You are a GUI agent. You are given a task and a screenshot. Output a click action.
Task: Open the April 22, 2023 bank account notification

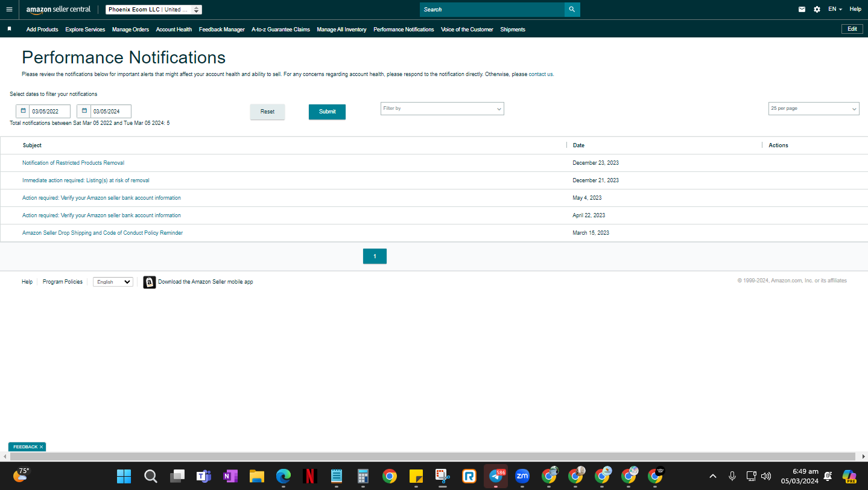click(x=101, y=215)
